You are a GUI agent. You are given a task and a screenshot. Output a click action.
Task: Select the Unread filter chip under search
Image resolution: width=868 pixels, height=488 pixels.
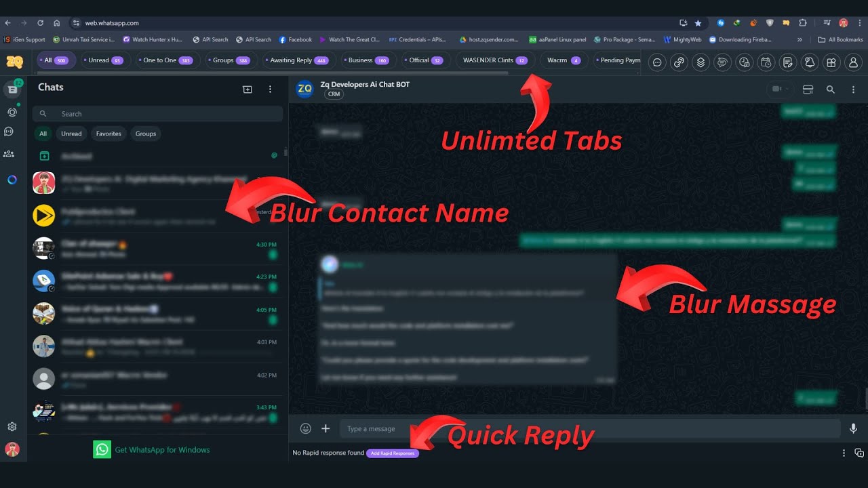click(71, 134)
